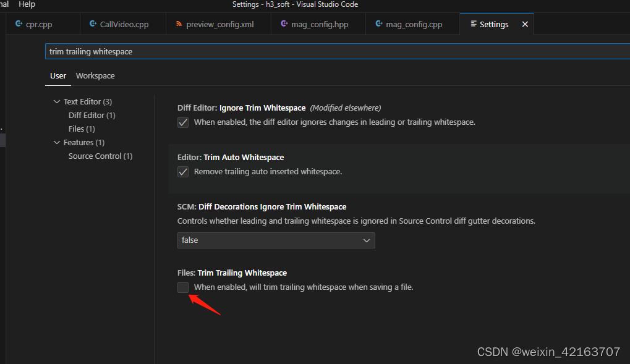Close the Settings tab
This screenshot has height=364, width=630.
[x=525, y=24]
